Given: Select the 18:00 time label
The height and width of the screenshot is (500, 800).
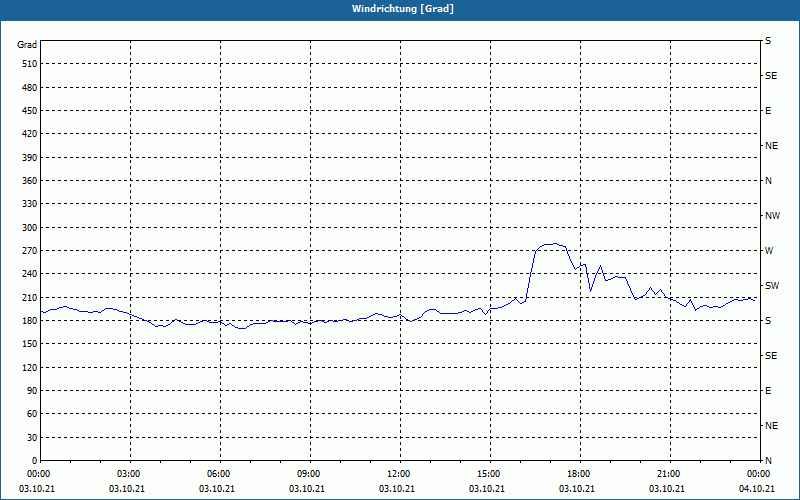Looking at the screenshot, I should point(580,474).
